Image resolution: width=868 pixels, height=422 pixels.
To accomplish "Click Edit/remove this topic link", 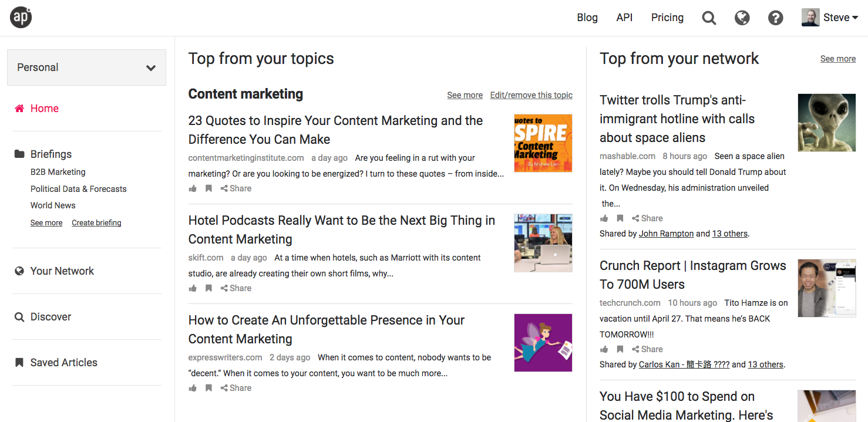I will coord(531,95).
